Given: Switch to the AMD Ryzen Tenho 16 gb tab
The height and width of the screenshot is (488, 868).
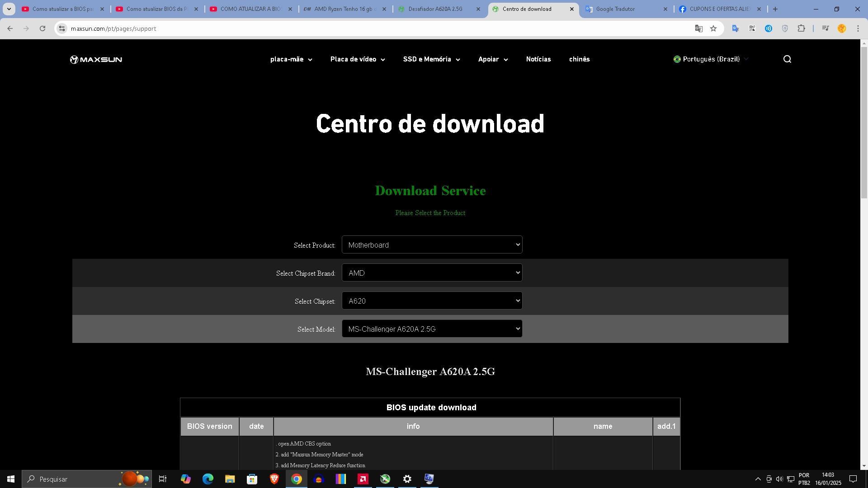Looking at the screenshot, I should (345, 9).
